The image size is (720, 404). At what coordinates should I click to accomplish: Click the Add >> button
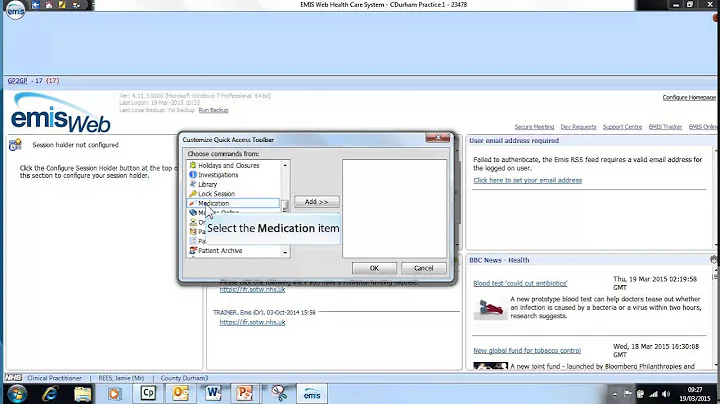[x=316, y=202]
